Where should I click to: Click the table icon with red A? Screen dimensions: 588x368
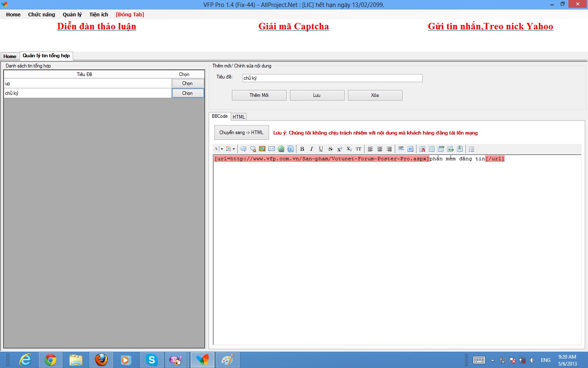click(422, 149)
